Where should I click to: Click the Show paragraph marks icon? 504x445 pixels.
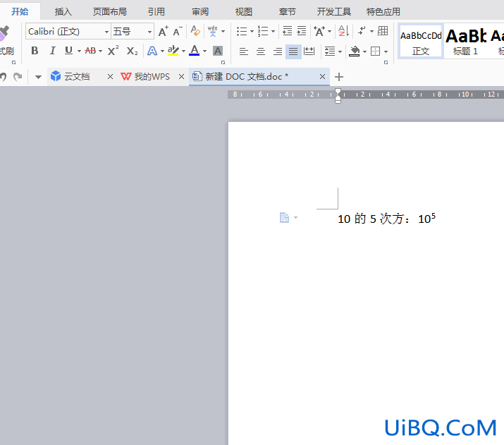click(x=362, y=31)
